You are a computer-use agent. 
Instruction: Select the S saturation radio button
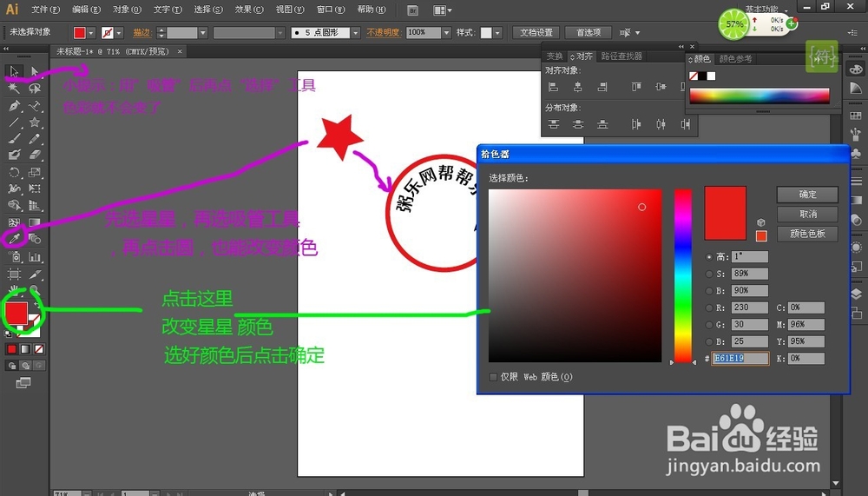point(709,274)
